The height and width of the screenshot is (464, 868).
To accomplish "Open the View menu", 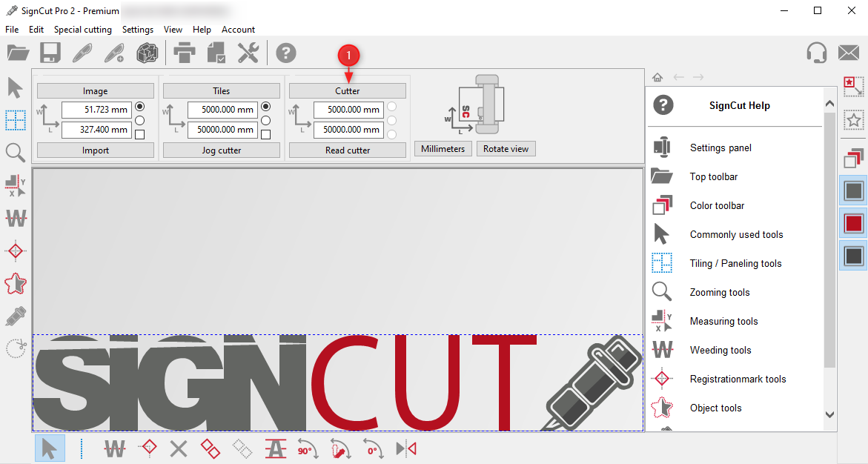I will 173,30.
